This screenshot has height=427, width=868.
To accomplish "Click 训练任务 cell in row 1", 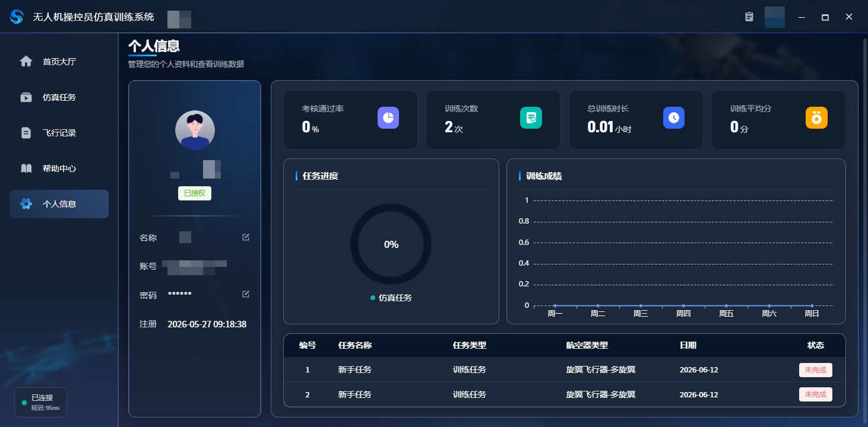I will 470,369.
